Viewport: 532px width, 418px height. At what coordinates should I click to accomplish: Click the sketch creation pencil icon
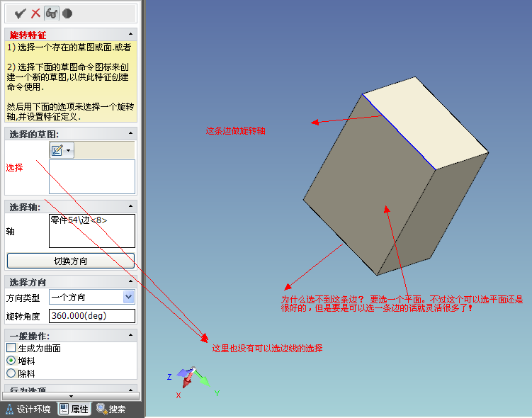tap(57, 150)
